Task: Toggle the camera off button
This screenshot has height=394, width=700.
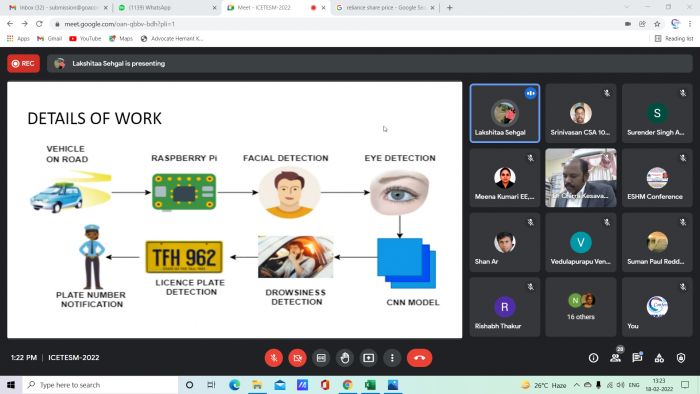Action: 297,358
